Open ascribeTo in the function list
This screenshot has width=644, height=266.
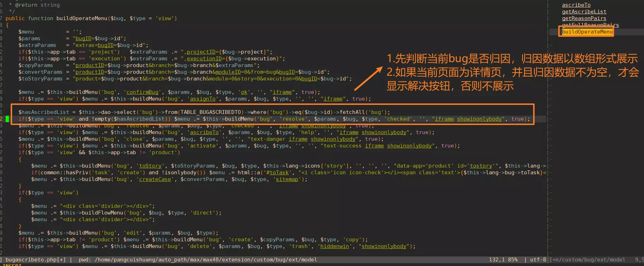(x=576, y=5)
